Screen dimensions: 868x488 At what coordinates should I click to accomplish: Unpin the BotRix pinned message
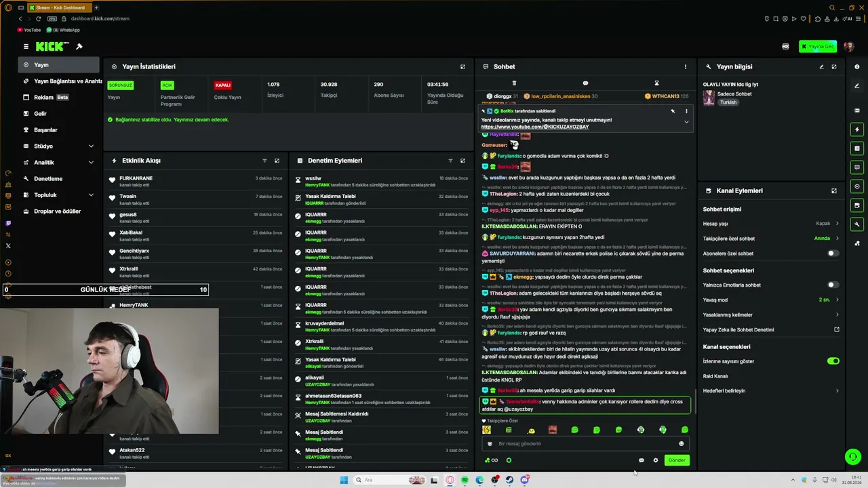(673, 111)
